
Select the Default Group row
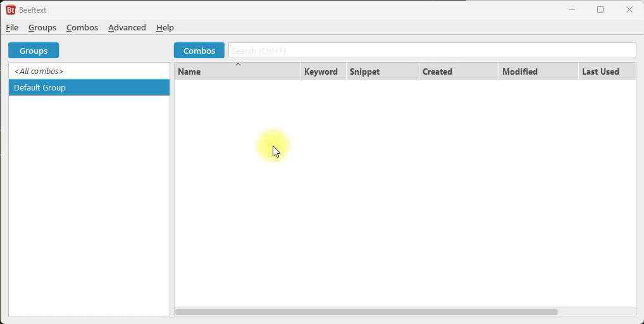(x=89, y=87)
